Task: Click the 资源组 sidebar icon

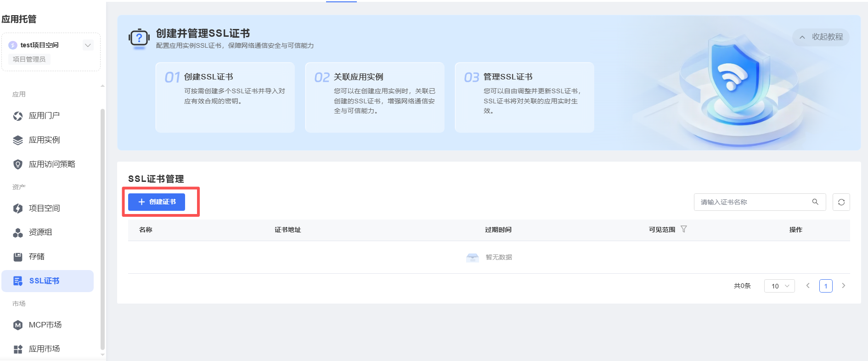Action: (18, 233)
